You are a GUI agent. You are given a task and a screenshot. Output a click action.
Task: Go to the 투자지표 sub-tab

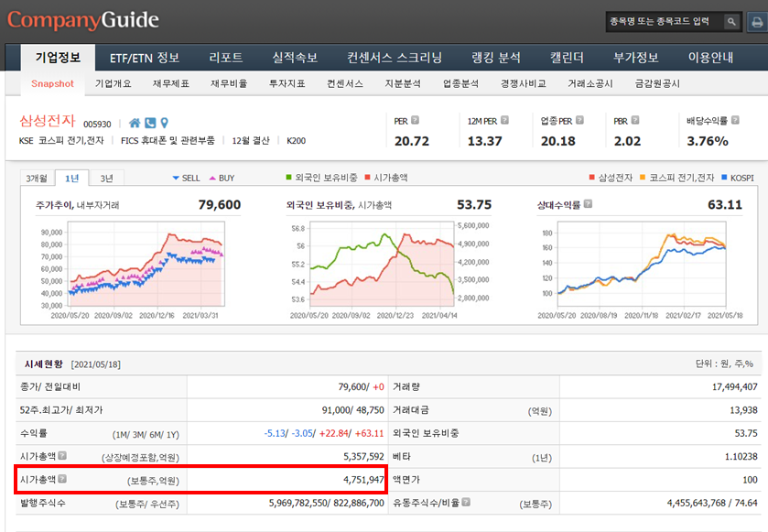point(287,83)
